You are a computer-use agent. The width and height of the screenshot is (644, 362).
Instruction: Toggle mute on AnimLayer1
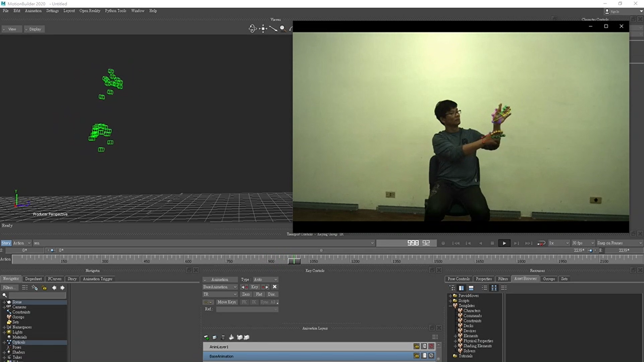[431, 346]
